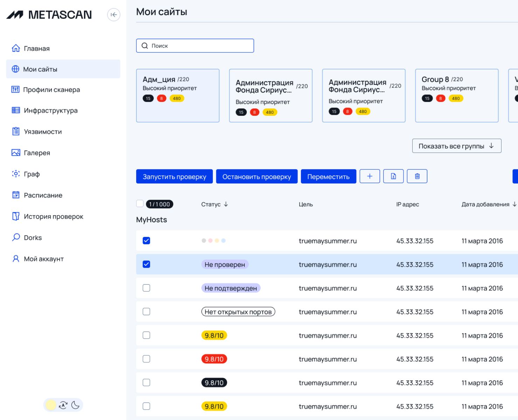The height and width of the screenshot is (420, 518).
Task: Switch to dark theme moon icon
Action: [x=75, y=405]
